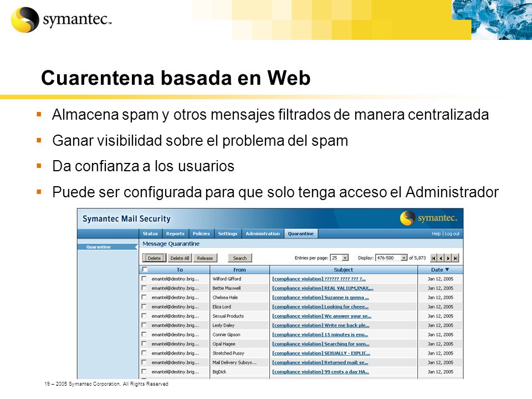Check the message from Sexual Products

coord(144,316)
